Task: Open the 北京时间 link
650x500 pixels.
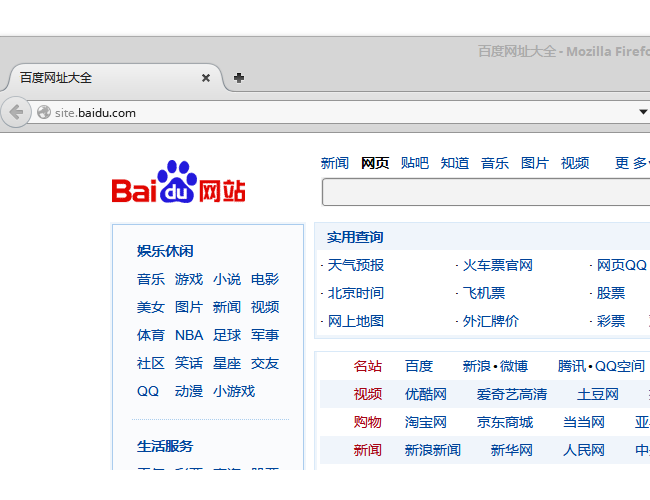Action: click(356, 293)
